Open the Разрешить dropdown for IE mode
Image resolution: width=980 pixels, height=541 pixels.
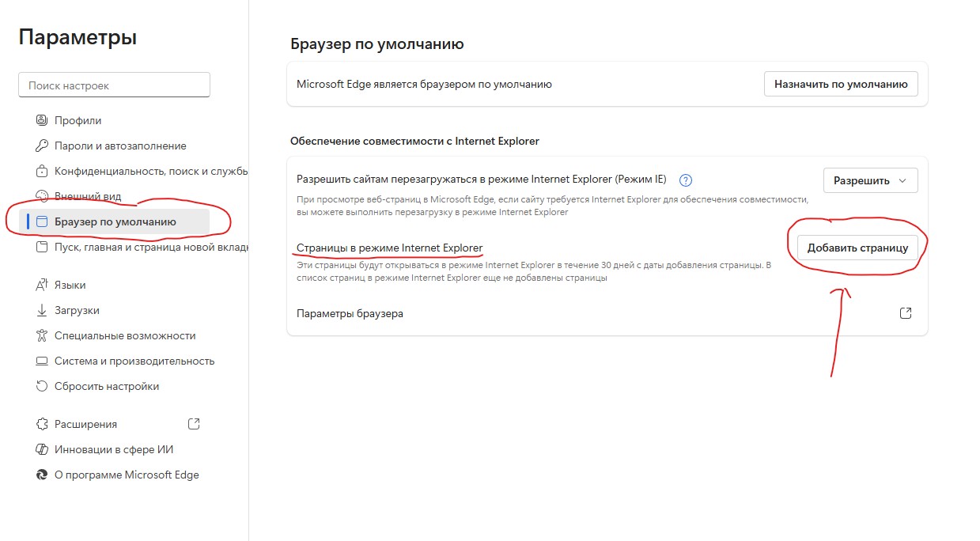[870, 180]
